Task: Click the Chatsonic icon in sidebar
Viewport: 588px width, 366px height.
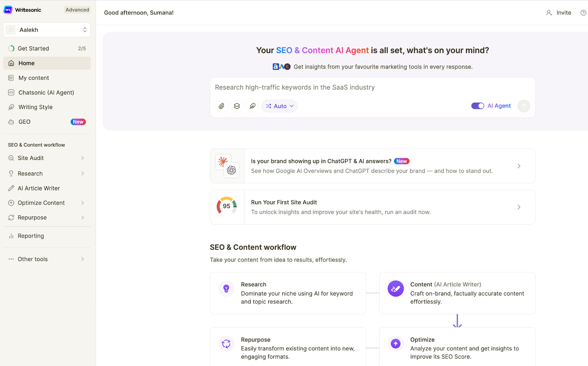Action: (11, 93)
